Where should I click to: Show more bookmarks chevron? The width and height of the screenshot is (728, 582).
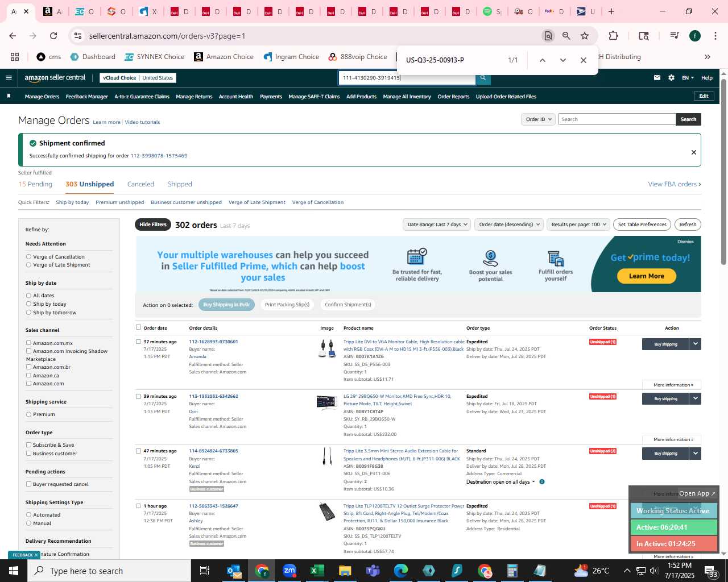[708, 57]
